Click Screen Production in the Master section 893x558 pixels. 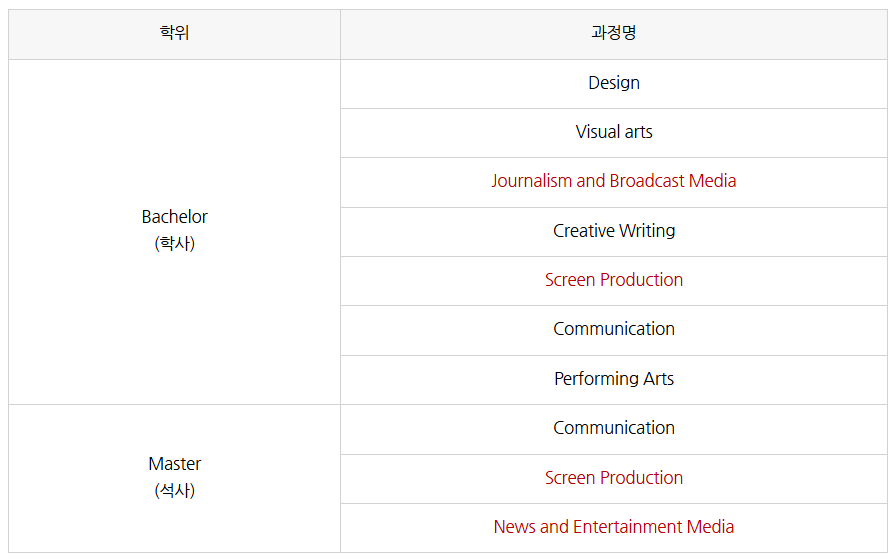[x=613, y=478]
